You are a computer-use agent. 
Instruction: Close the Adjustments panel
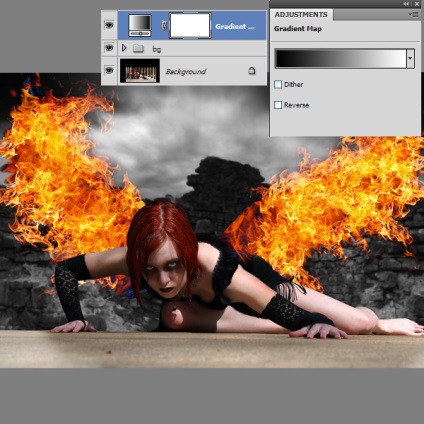point(417,4)
